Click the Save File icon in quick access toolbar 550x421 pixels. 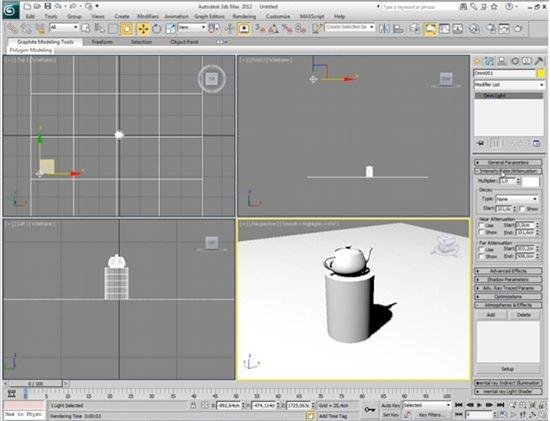click(48, 6)
